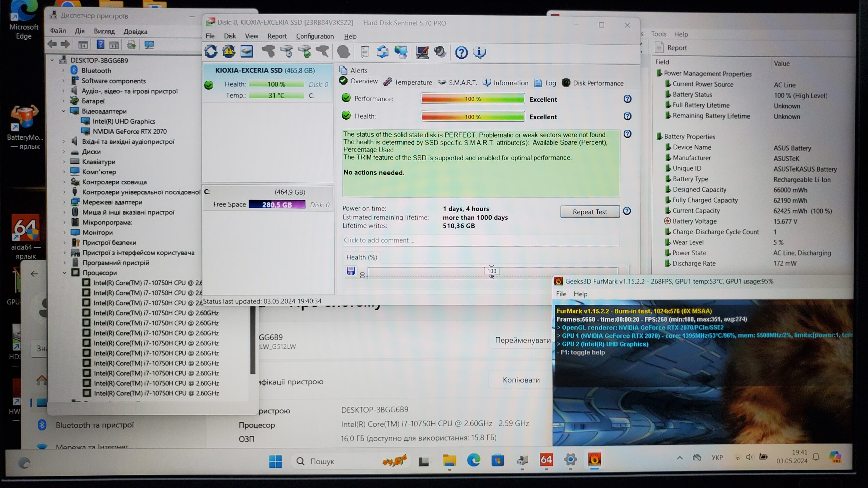Click the Копіювати button in Settings
The width and height of the screenshot is (868, 488).
click(x=521, y=380)
